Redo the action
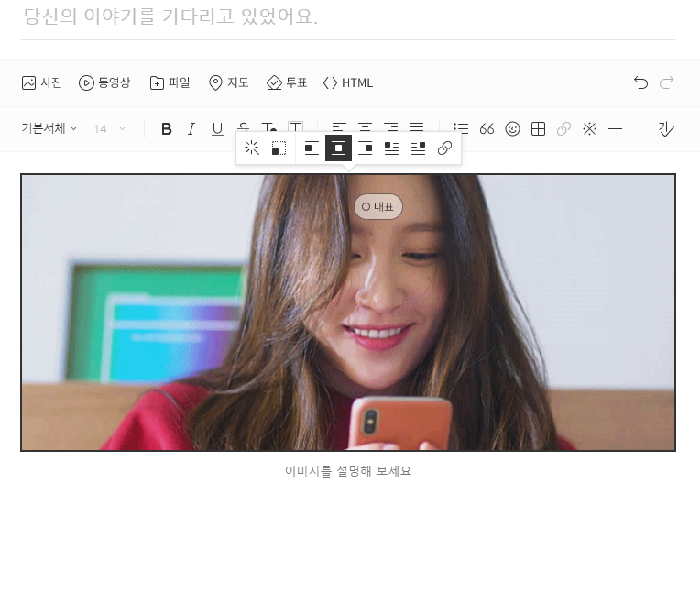The width and height of the screenshot is (700, 604). [666, 82]
